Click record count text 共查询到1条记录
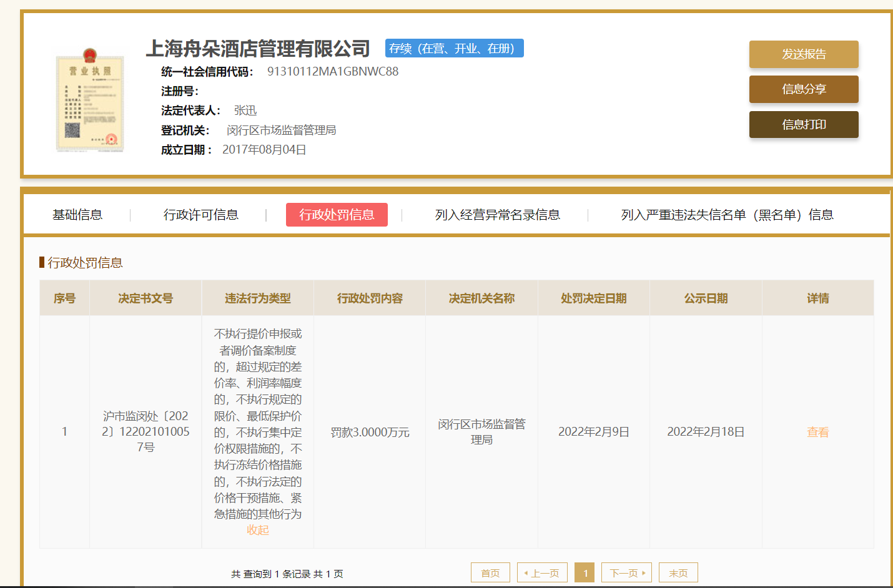Viewport: 893px width, 588px height. [x=270, y=574]
